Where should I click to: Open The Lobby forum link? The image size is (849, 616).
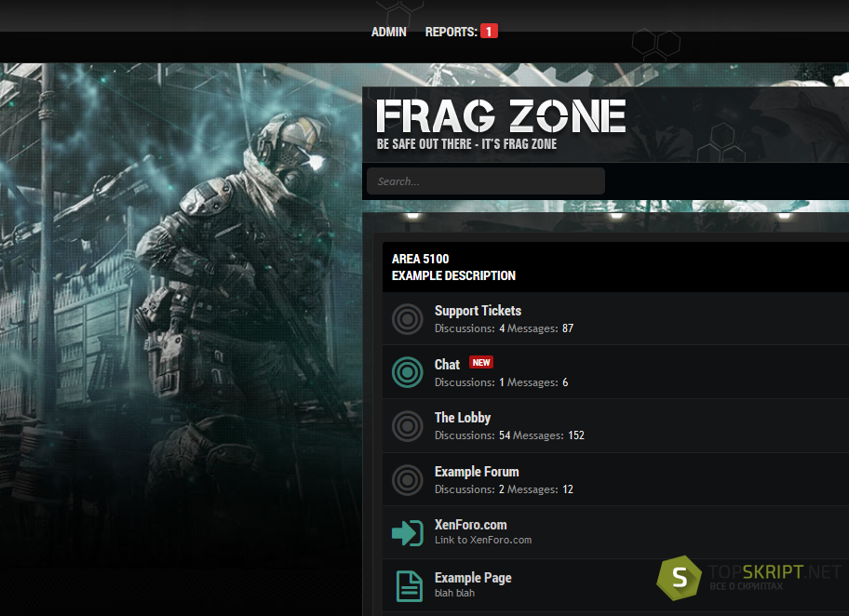[463, 418]
